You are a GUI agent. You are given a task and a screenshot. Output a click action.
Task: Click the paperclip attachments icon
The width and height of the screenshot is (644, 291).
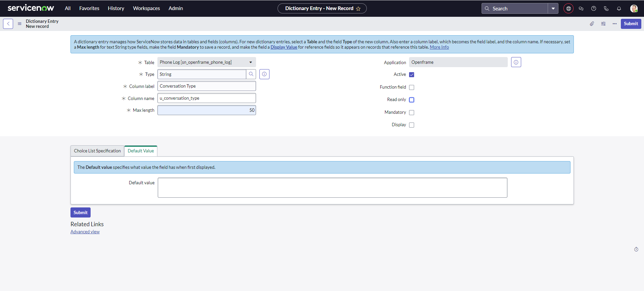coord(592,24)
